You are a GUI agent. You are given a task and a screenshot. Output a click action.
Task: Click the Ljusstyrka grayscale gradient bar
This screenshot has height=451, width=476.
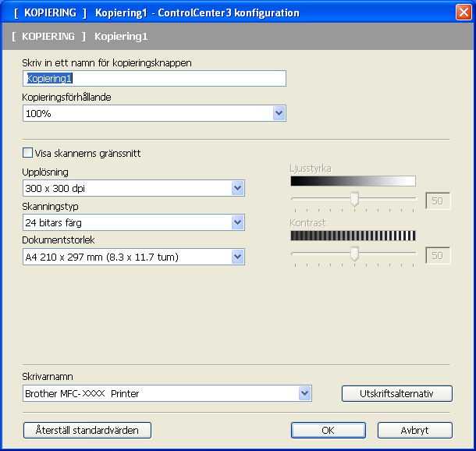pyautogui.click(x=353, y=181)
